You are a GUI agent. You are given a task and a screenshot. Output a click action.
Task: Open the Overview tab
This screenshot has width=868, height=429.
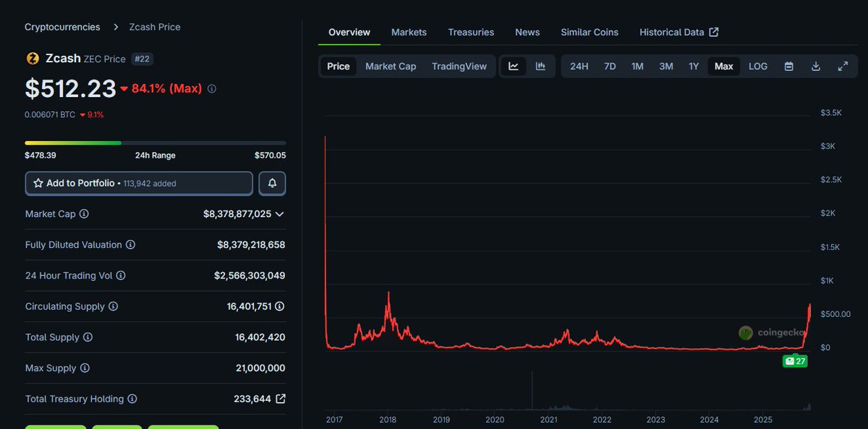pyautogui.click(x=349, y=32)
